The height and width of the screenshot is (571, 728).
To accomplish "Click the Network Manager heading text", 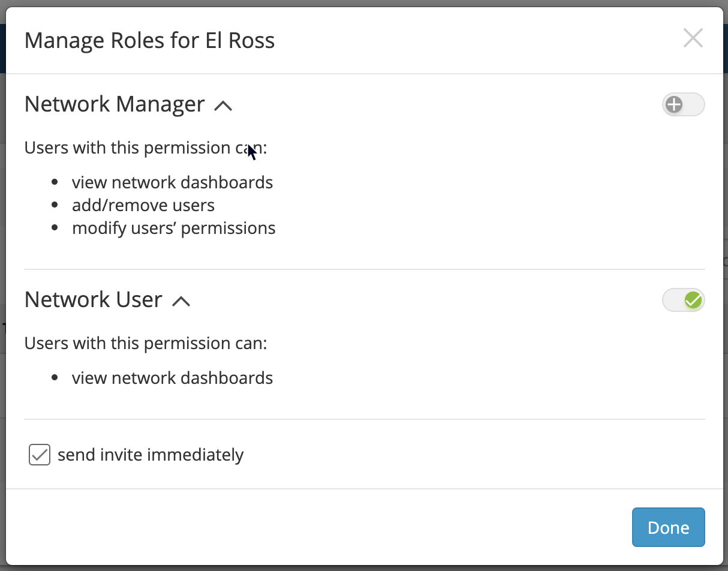I will click(x=115, y=104).
